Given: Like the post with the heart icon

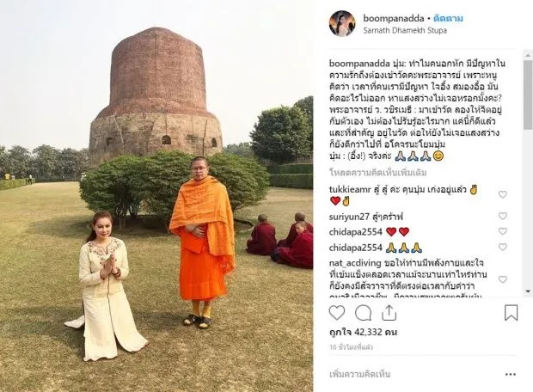Looking at the screenshot, I should click(x=337, y=313).
